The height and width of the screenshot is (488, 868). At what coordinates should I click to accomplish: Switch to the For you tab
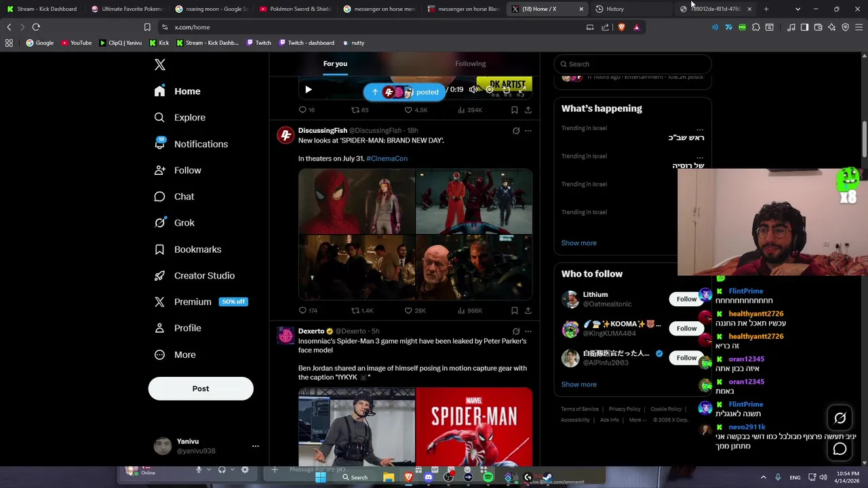tap(335, 64)
